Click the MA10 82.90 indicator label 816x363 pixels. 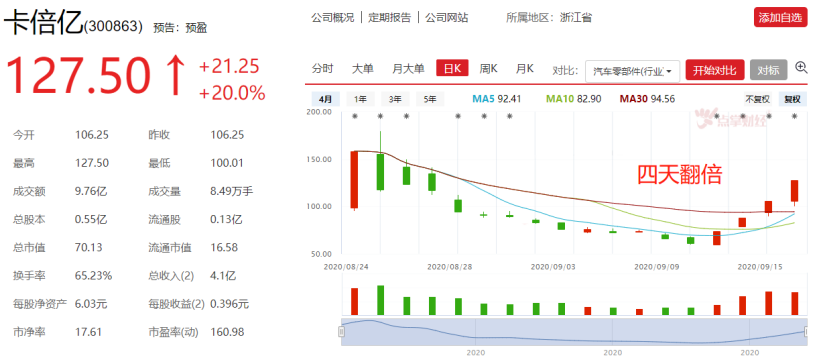(x=573, y=98)
